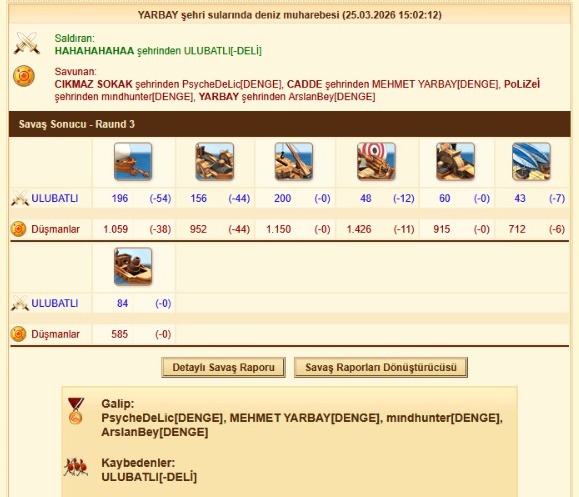579x497 pixels.
Task: Click the loser name ULUBATLI[-DELİ] under Kaybedenler
Action: pos(149,477)
